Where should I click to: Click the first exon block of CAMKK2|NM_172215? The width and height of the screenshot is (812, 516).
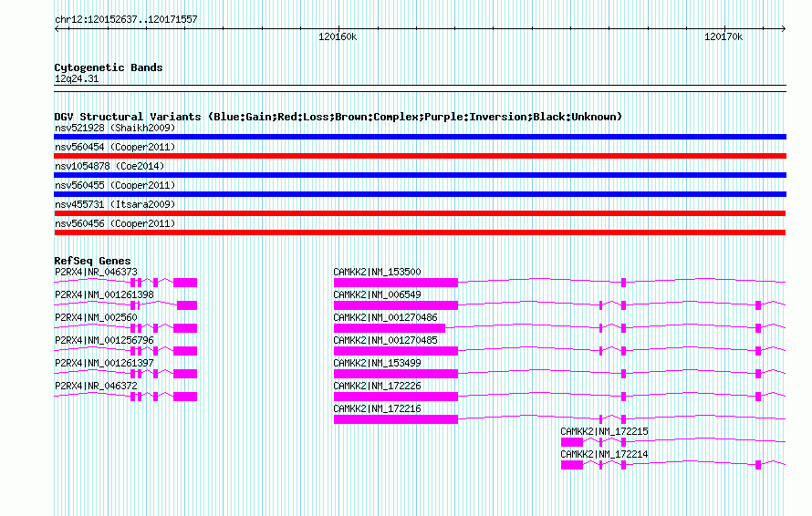pyautogui.click(x=572, y=442)
